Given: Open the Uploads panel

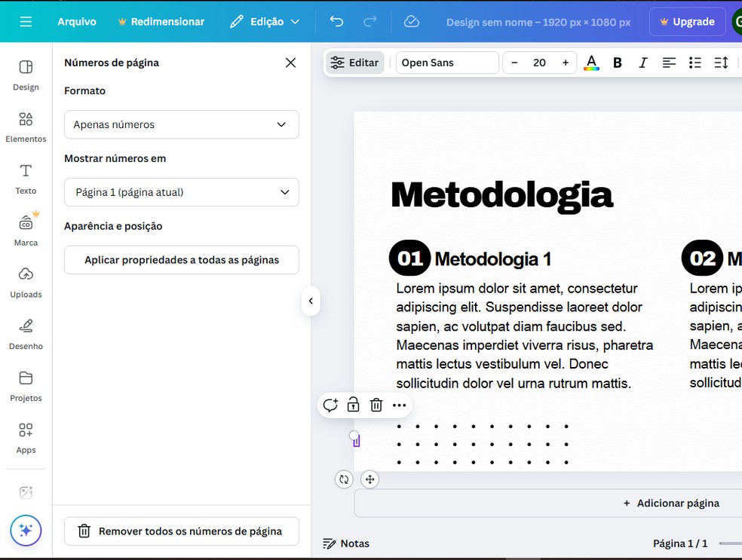Looking at the screenshot, I should (x=26, y=283).
